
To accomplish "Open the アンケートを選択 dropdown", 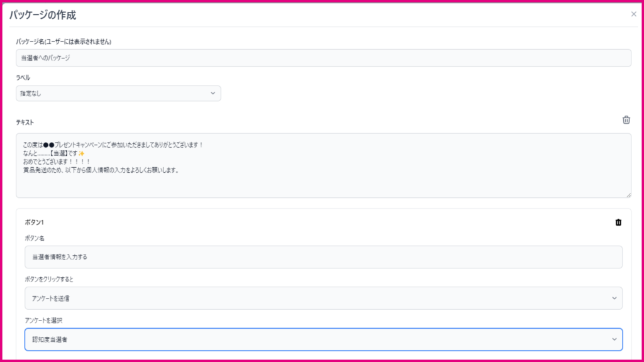I will tap(324, 339).
